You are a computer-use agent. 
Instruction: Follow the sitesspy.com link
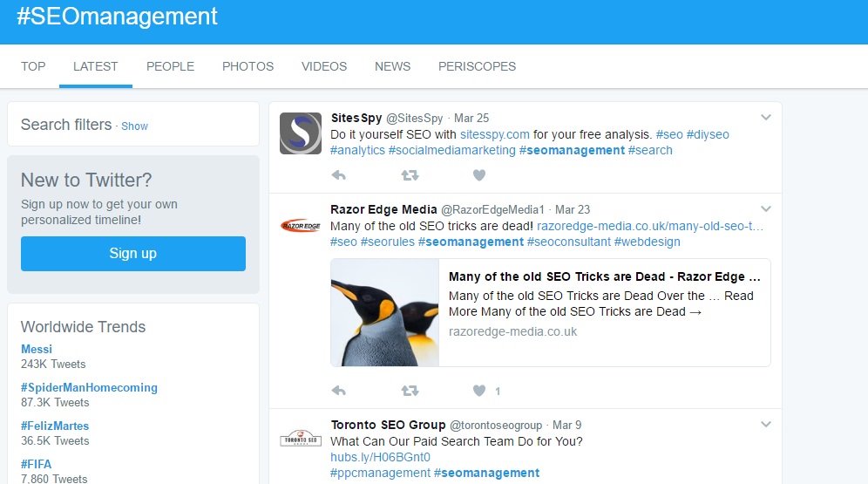(494, 134)
